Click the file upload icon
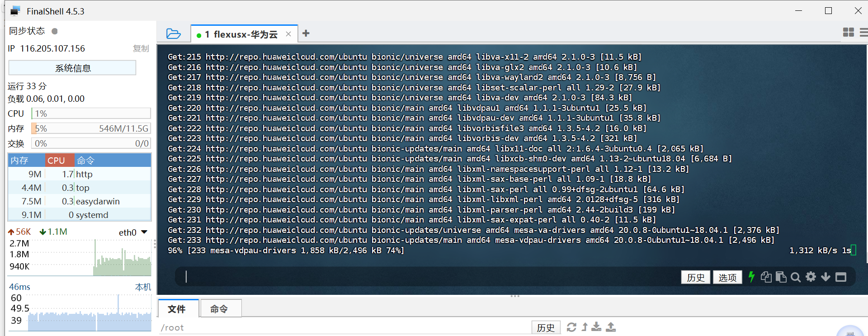The height and width of the screenshot is (336, 868). point(611,327)
